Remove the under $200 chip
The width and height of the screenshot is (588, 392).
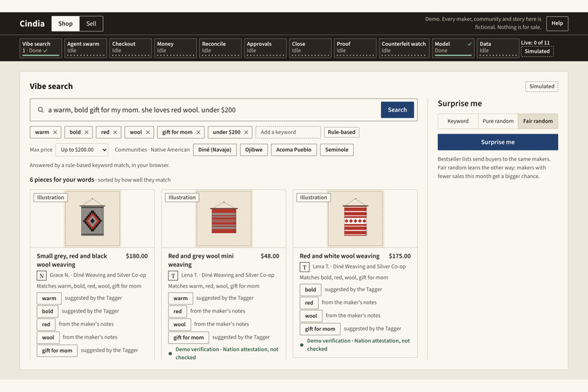click(247, 132)
